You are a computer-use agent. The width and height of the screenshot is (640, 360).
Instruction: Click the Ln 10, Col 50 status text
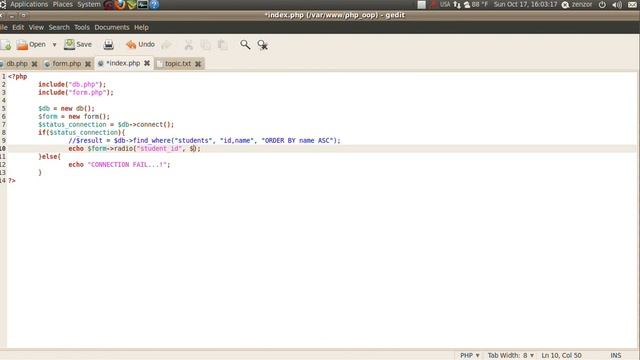pyautogui.click(x=561, y=356)
